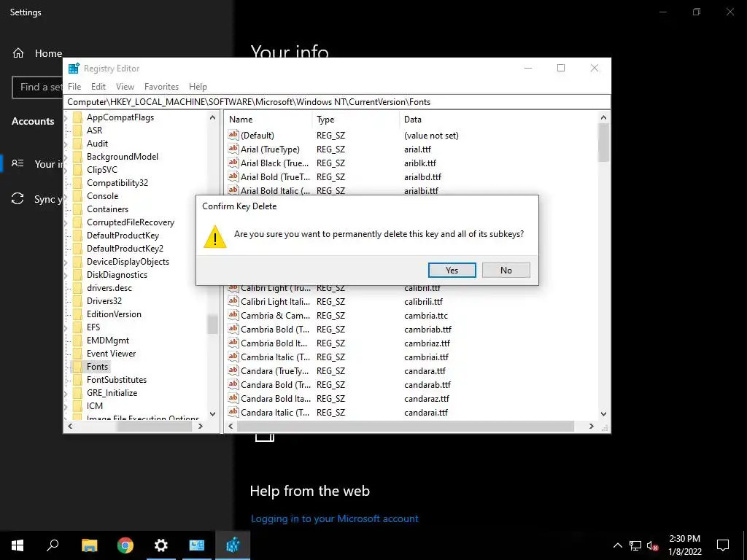Cancel deletion with the No button
The width and height of the screenshot is (747, 560).
point(506,270)
